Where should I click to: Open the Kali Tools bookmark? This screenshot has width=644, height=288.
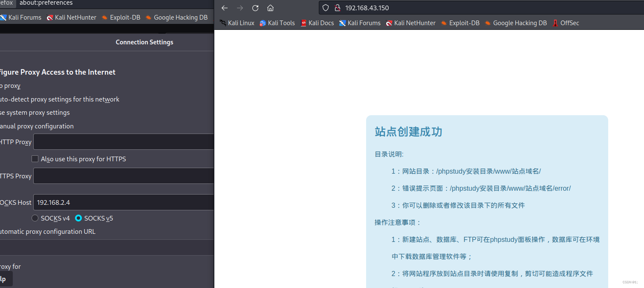[x=277, y=23]
